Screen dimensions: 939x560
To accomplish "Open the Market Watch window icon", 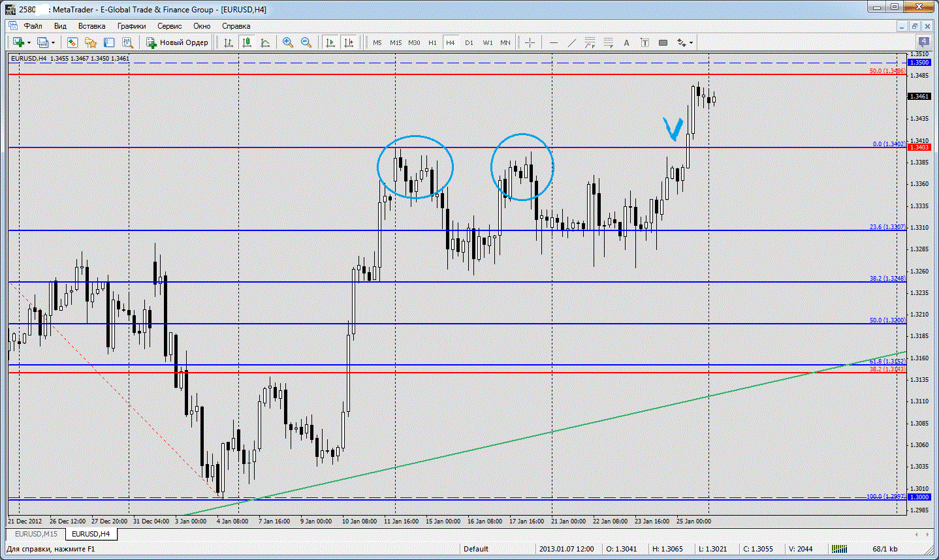I will [x=72, y=42].
